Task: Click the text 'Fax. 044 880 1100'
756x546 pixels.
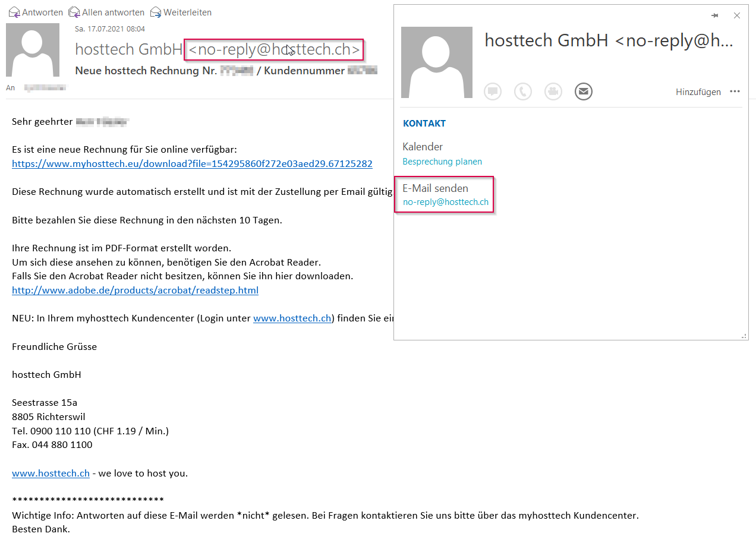Action: tap(52, 444)
